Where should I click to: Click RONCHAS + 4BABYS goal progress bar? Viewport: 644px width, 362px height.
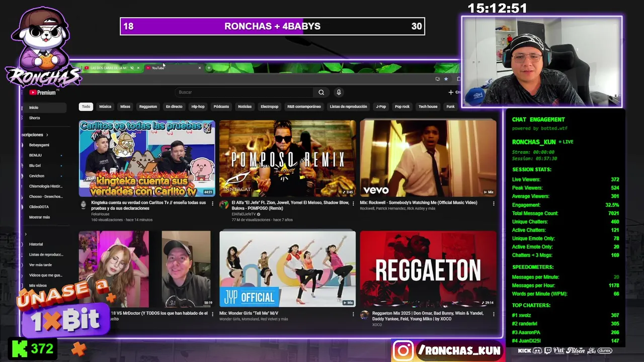pos(272,26)
